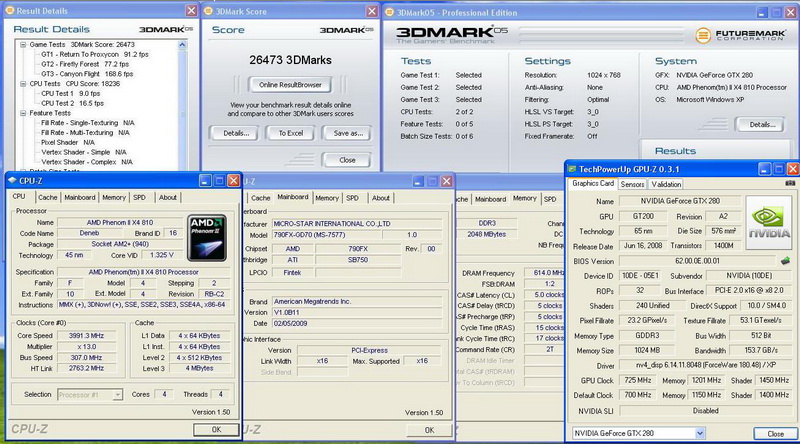Collapse the Game Tests tree node
Viewport: 800px width, 444px height.
[x=22, y=44]
